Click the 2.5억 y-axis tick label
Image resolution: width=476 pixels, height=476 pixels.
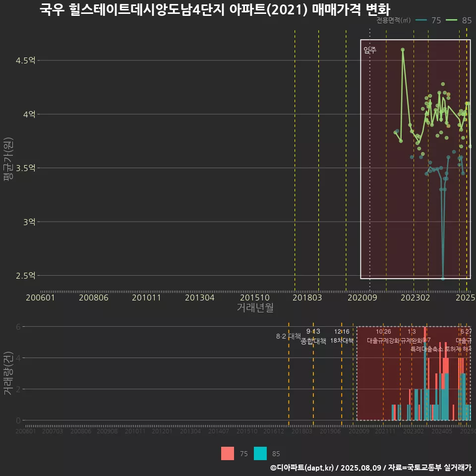pos(25,276)
